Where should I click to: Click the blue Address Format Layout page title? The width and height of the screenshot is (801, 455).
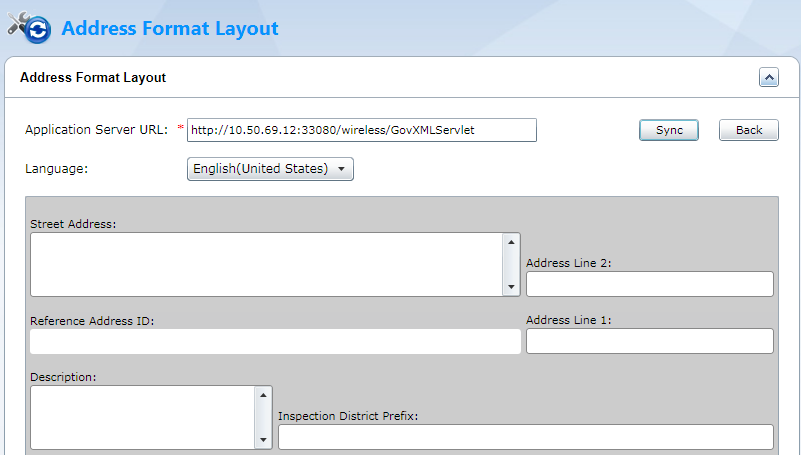click(x=170, y=28)
